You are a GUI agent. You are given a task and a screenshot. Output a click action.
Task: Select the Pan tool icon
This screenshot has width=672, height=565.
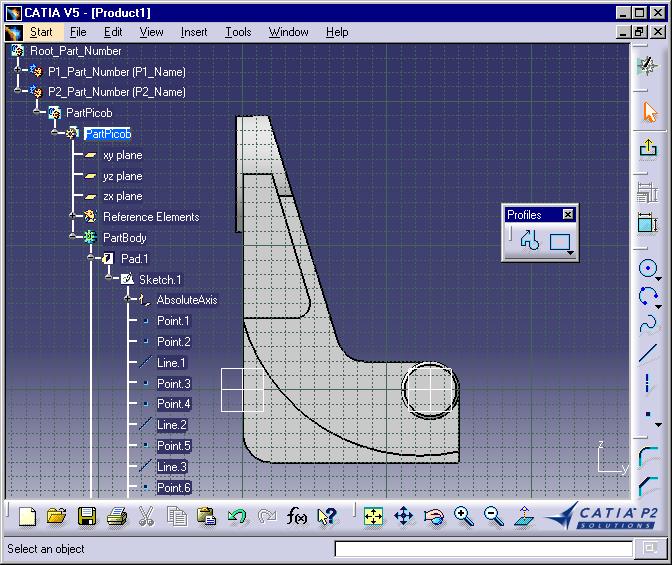point(403,516)
